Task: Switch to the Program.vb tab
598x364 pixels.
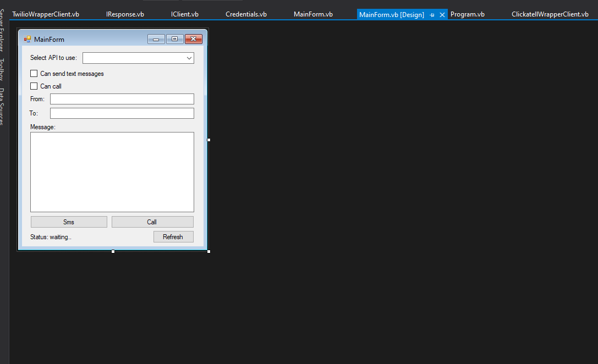Action: (468, 14)
